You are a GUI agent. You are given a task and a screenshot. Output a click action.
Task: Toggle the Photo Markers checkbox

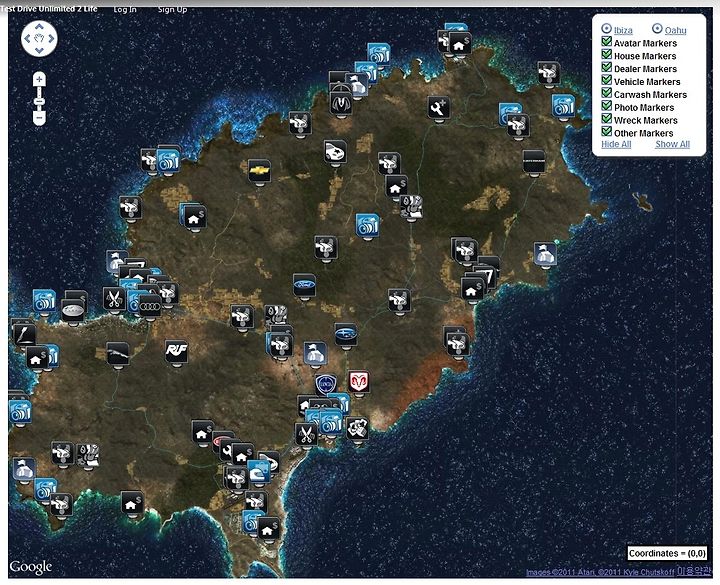(x=607, y=106)
